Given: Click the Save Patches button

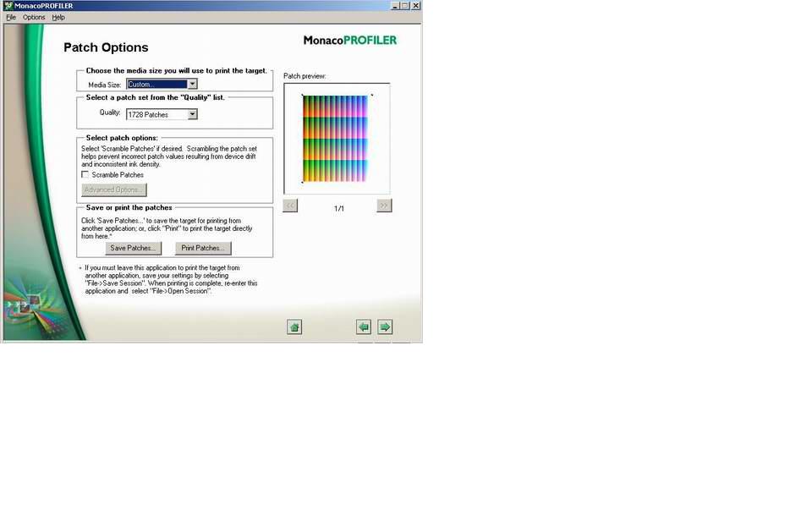Looking at the screenshot, I should click(x=133, y=248).
